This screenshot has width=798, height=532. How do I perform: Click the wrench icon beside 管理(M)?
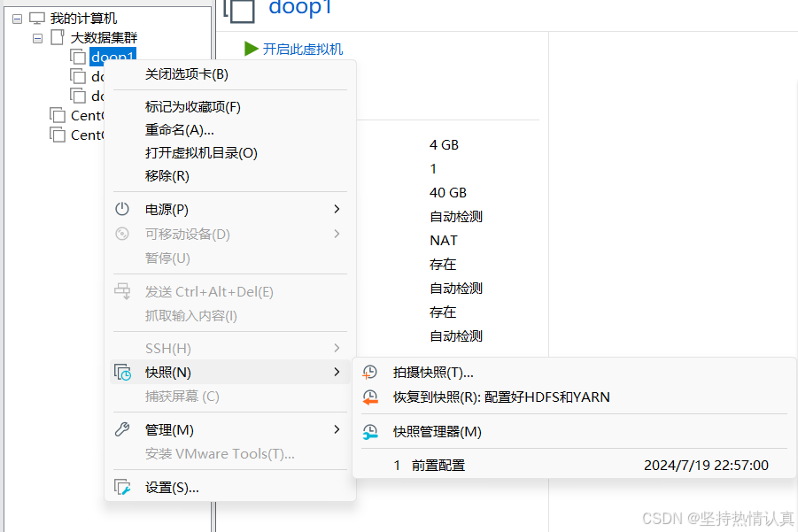click(x=122, y=430)
